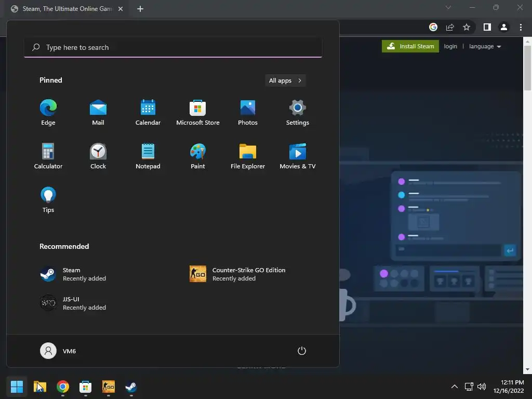Open Microsoft Store taskbar icon
The width and height of the screenshot is (532, 399).
[x=86, y=387]
